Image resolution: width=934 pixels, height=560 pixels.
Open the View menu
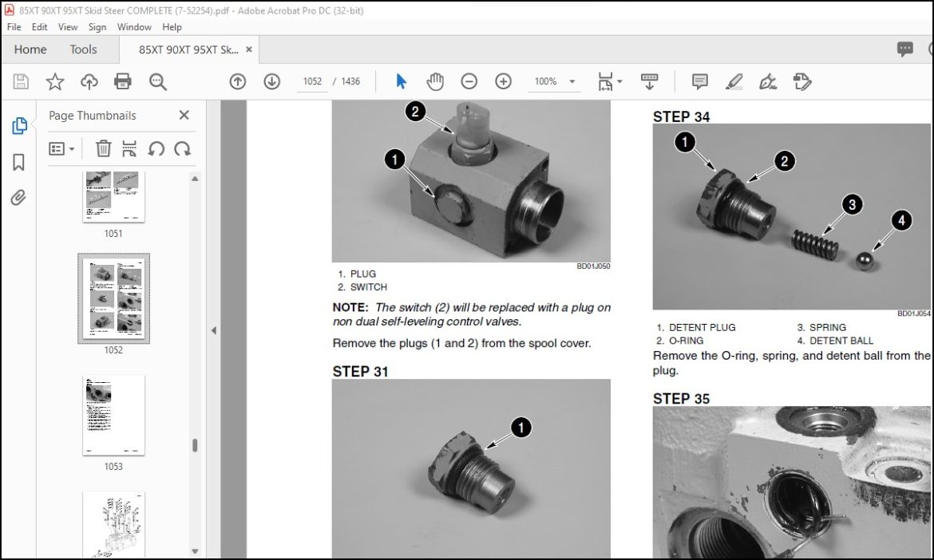pyautogui.click(x=68, y=27)
